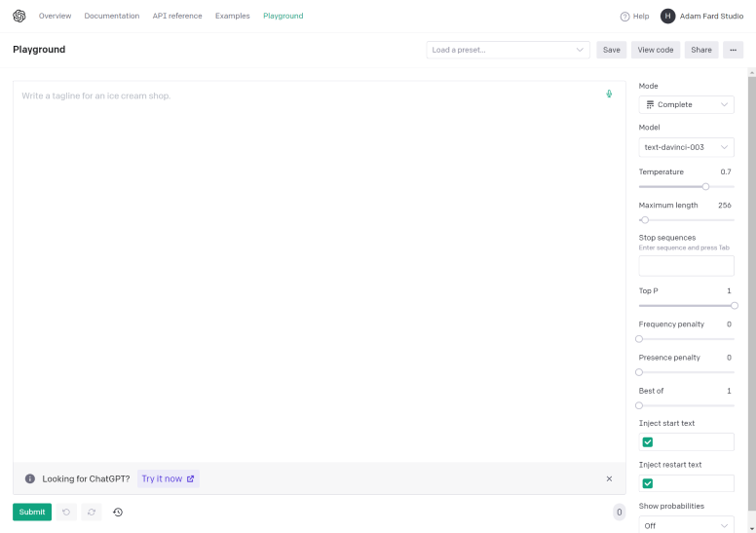Toggle the Inject restart text checkbox
The height and width of the screenshot is (533, 756).
[x=648, y=483]
